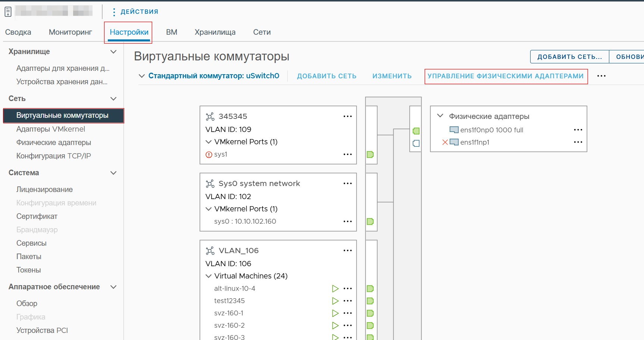Open ellipsis menu for VLAN_106 port group
Viewport: 644px width, 340px height.
tap(348, 251)
